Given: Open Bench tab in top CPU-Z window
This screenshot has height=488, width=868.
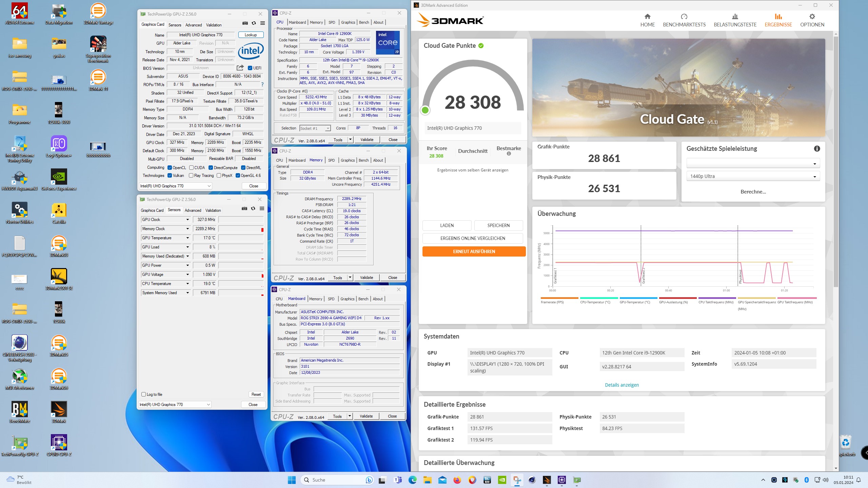Looking at the screenshot, I should [x=364, y=22].
